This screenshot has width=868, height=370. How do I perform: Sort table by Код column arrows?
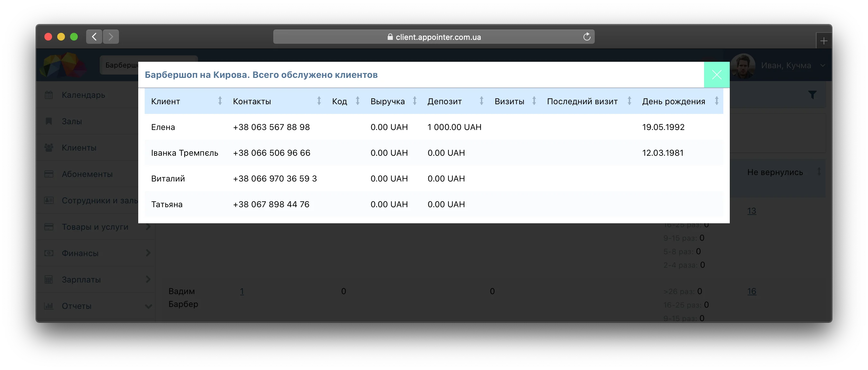357,101
